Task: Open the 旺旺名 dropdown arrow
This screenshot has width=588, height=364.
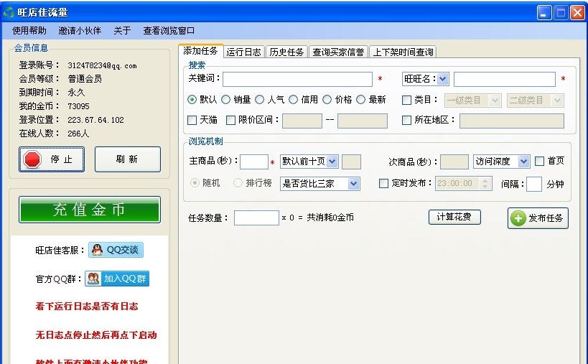Action: tap(443, 79)
